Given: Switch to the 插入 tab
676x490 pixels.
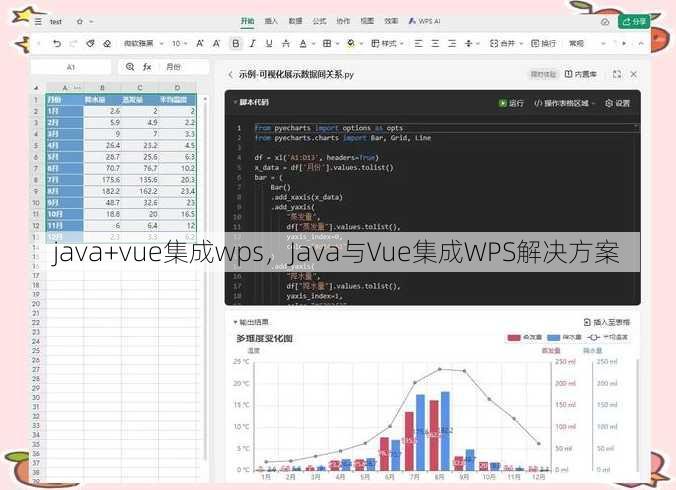Looking at the screenshot, I should tap(271, 21).
